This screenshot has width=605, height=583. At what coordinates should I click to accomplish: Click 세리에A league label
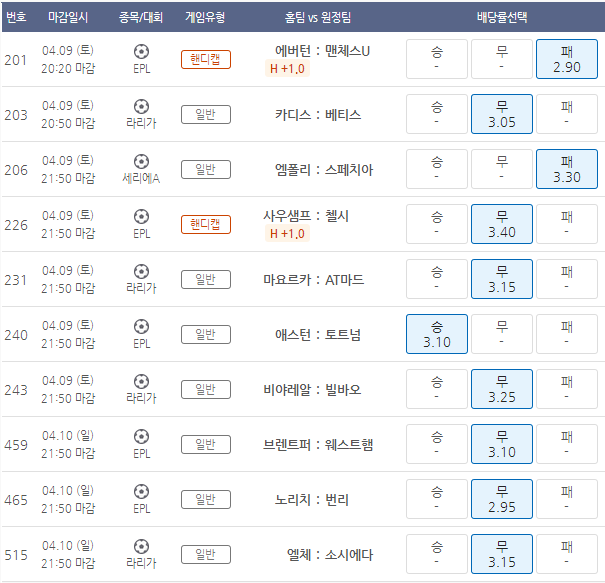(x=141, y=179)
